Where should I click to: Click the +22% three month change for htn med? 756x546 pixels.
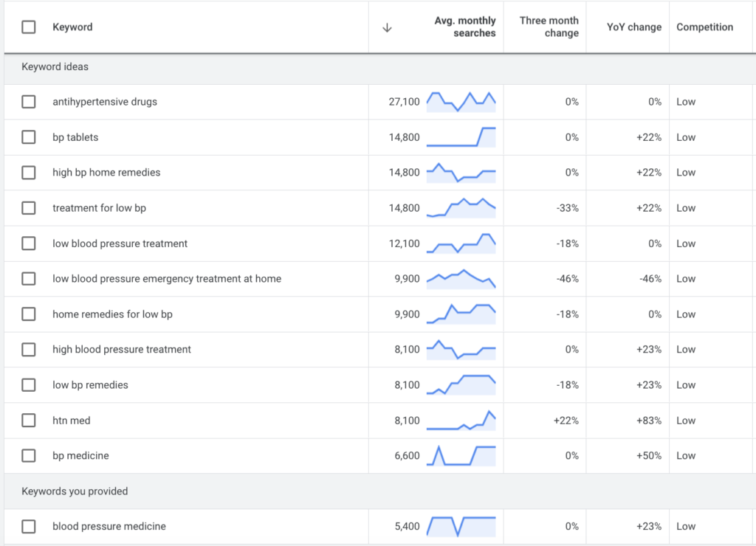tap(566, 421)
